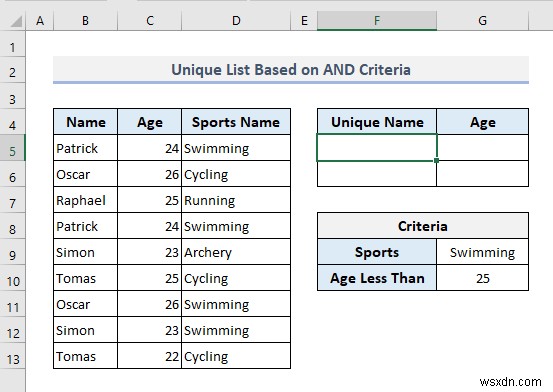Click 'Patrick' in row 8
The image size is (553, 392).
pyautogui.click(x=86, y=226)
